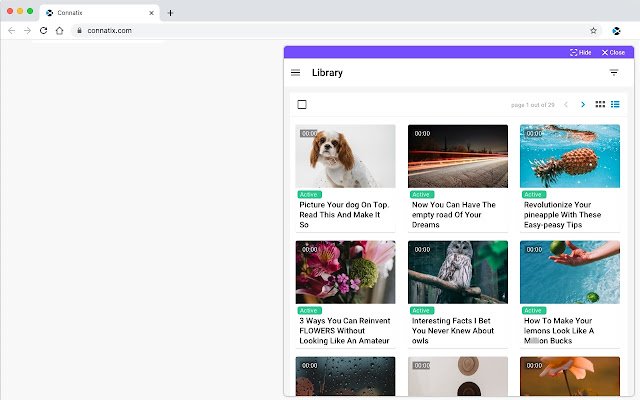This screenshot has width=640, height=400.
Task: Hide the Connatix extension panel
Action: (x=580, y=52)
